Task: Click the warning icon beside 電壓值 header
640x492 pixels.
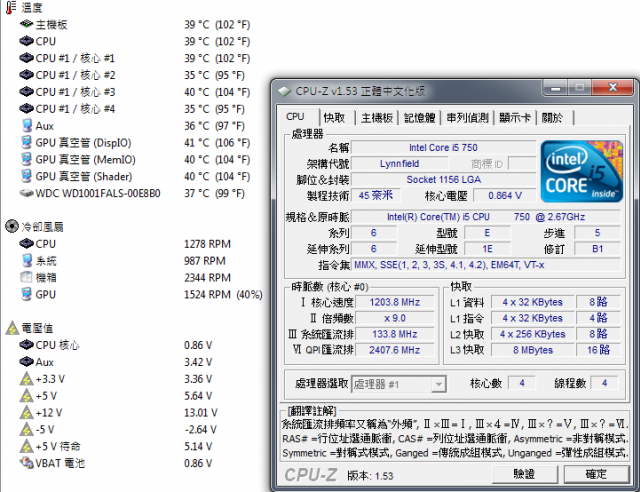Action: [x=12, y=328]
